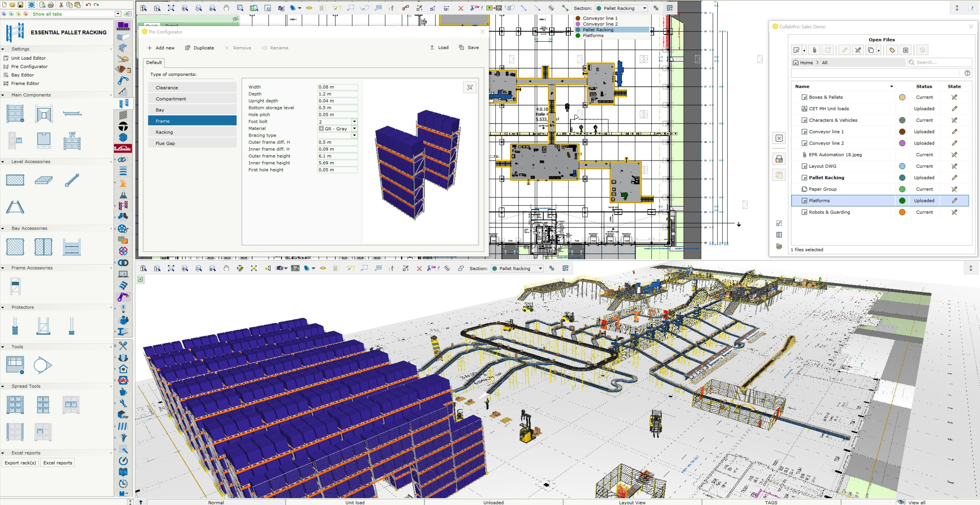Open the Show all tabs dropdown

click(x=118, y=14)
